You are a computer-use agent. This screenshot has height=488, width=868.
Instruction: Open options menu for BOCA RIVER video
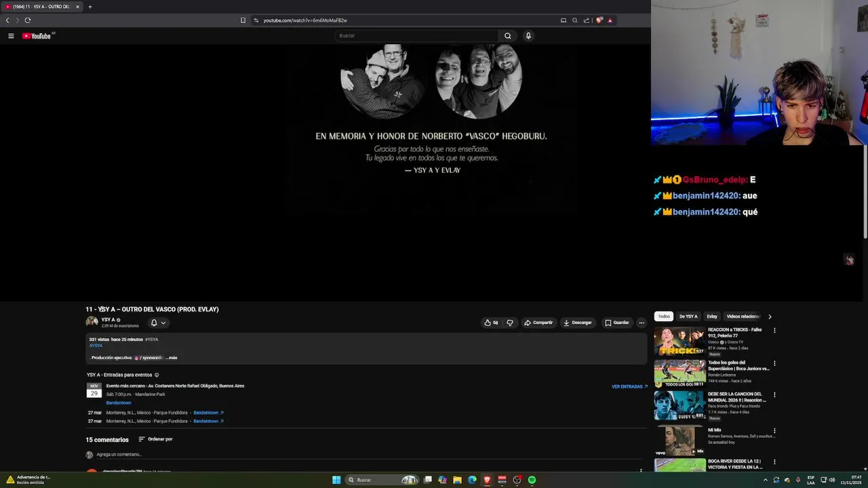(x=774, y=462)
